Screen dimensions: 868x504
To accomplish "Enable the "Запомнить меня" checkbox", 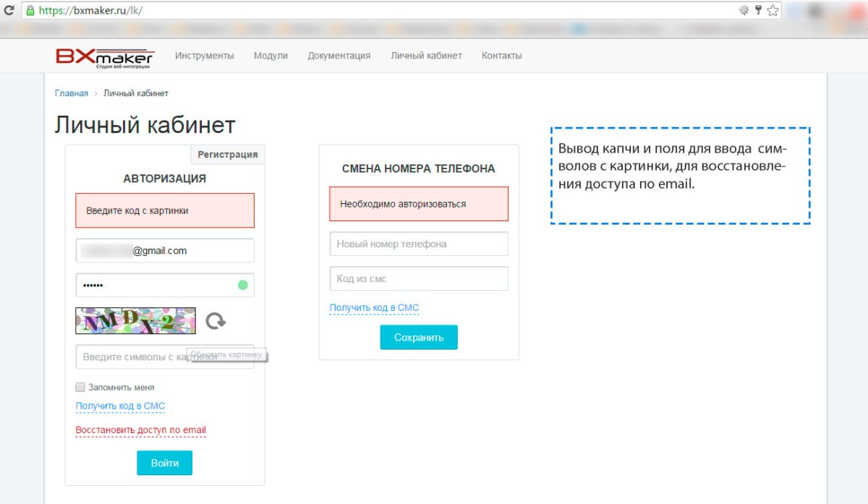I will tap(80, 387).
